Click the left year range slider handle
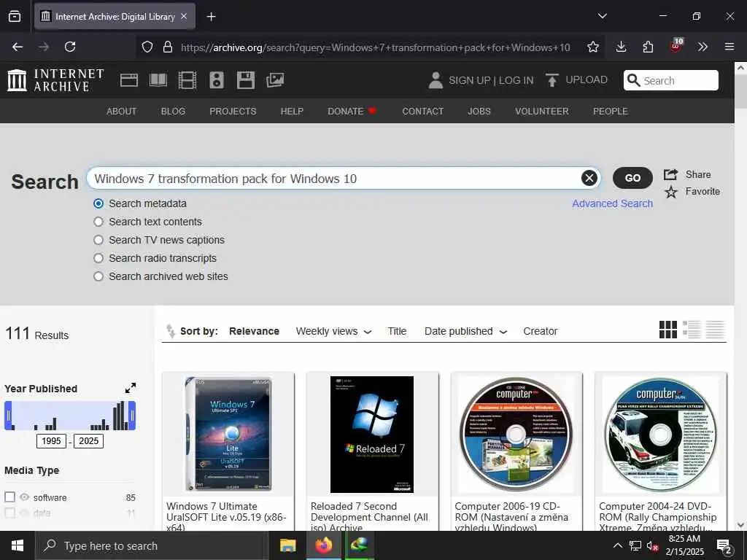 pyautogui.click(x=8, y=415)
